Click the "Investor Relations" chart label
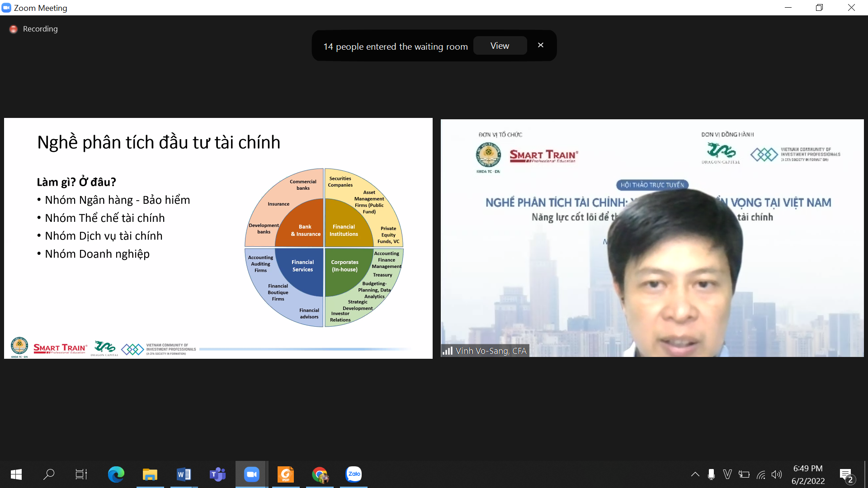Screen dimensions: 868x488 pyautogui.click(x=340, y=317)
